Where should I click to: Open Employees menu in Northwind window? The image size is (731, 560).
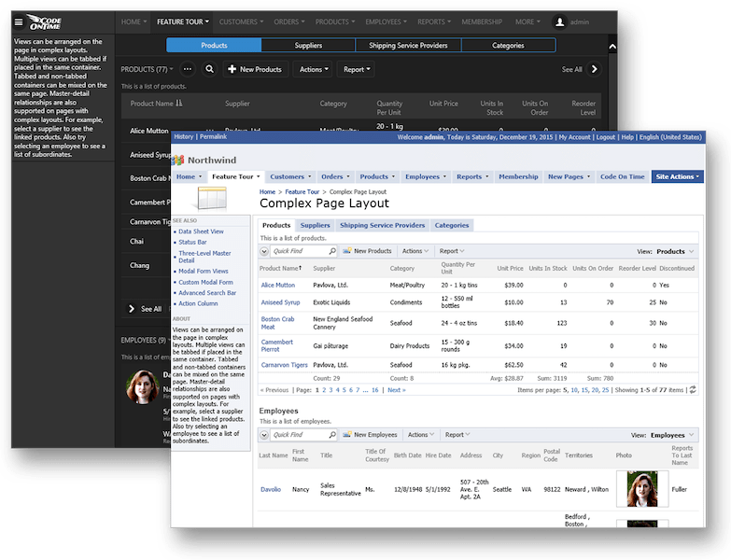426,176
